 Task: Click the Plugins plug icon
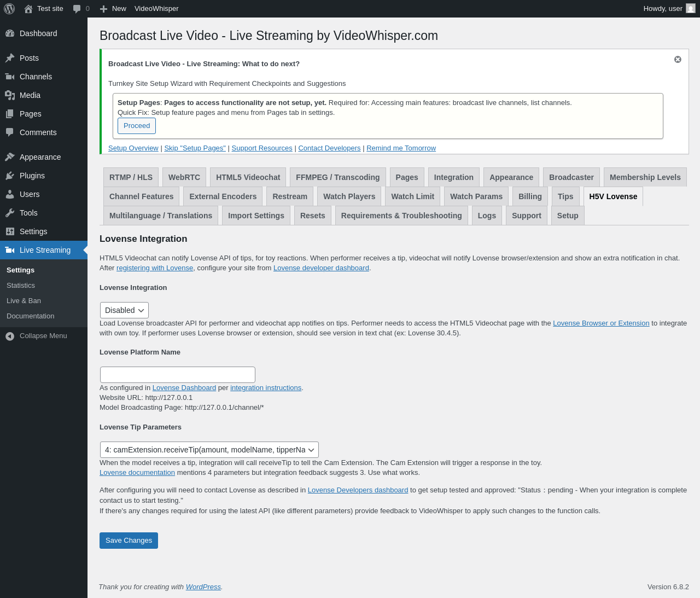coord(10,176)
